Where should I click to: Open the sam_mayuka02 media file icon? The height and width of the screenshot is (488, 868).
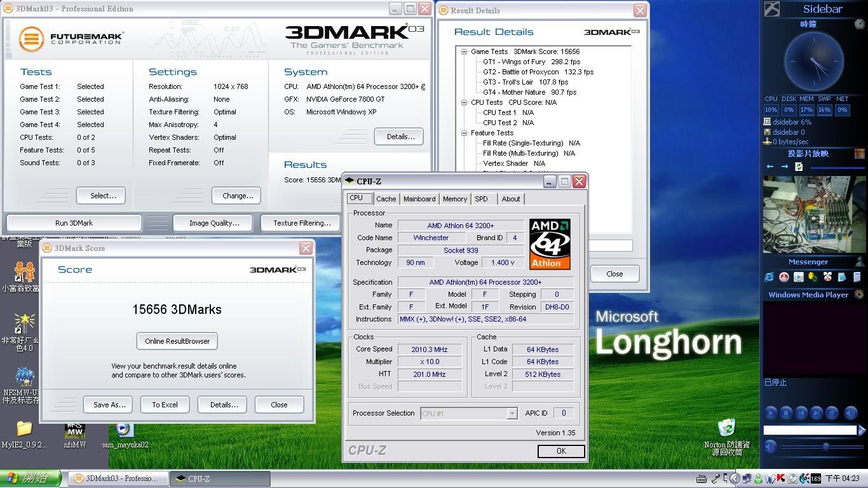coord(124,430)
